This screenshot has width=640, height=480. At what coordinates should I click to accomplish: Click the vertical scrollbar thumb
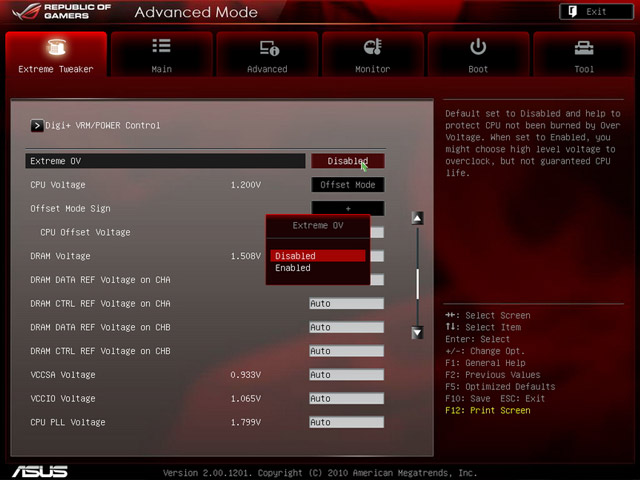pos(417,284)
